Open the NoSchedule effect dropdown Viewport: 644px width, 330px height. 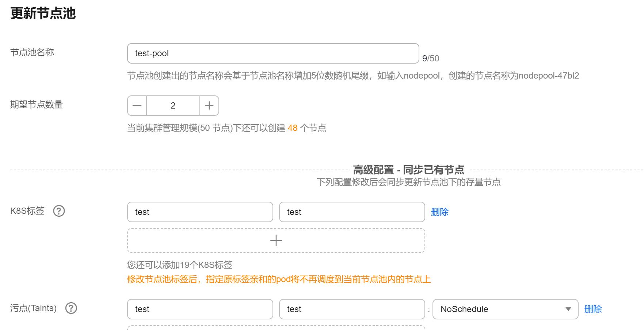point(505,309)
